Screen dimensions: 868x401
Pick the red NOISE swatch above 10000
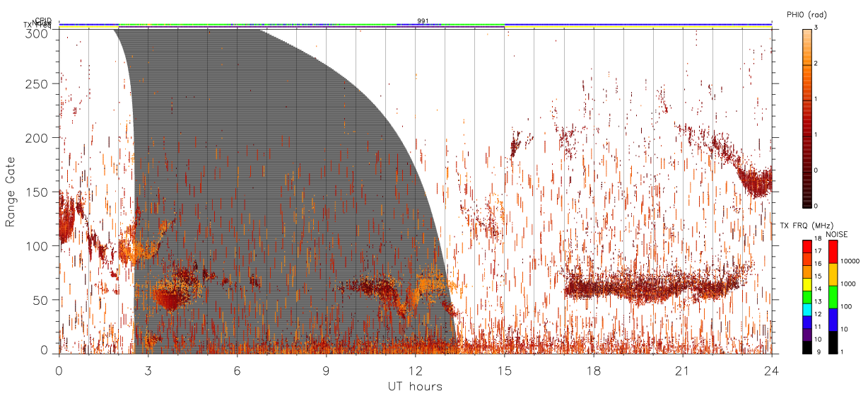coord(833,252)
